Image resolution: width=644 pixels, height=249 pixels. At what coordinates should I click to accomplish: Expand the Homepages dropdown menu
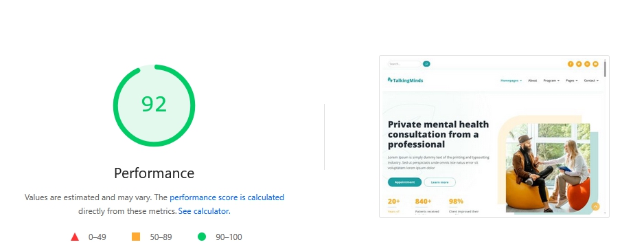coord(511,80)
